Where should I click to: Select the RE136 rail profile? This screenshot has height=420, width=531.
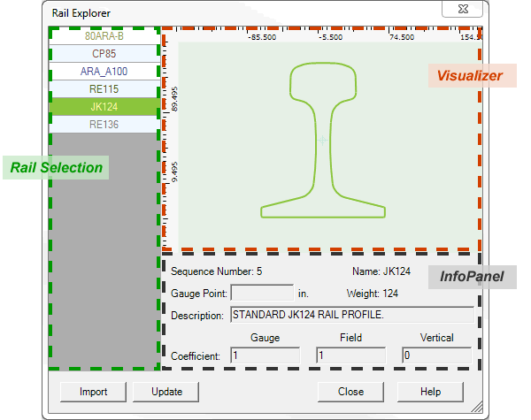pyautogui.click(x=104, y=125)
